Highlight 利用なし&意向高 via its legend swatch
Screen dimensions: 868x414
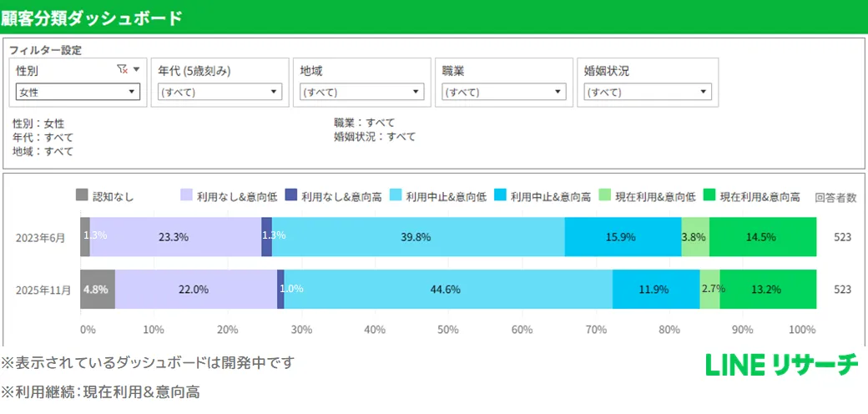pos(291,195)
